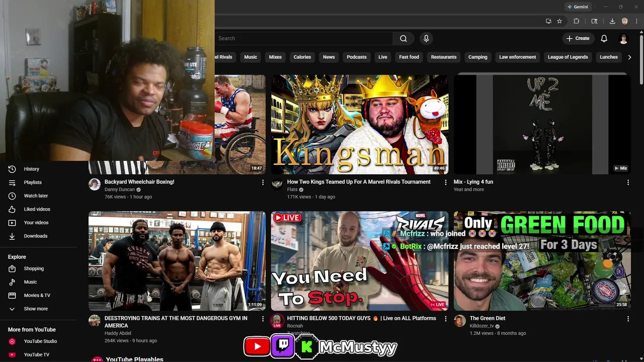Open options for Backyard Wheelchair Boxing video
644x362 pixels.
tap(263, 183)
